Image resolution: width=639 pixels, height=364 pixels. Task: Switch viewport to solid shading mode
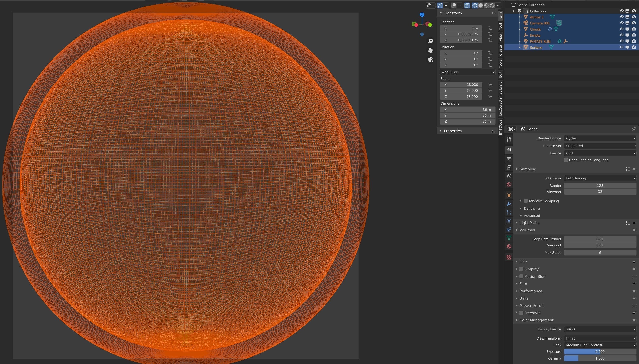pos(480,5)
